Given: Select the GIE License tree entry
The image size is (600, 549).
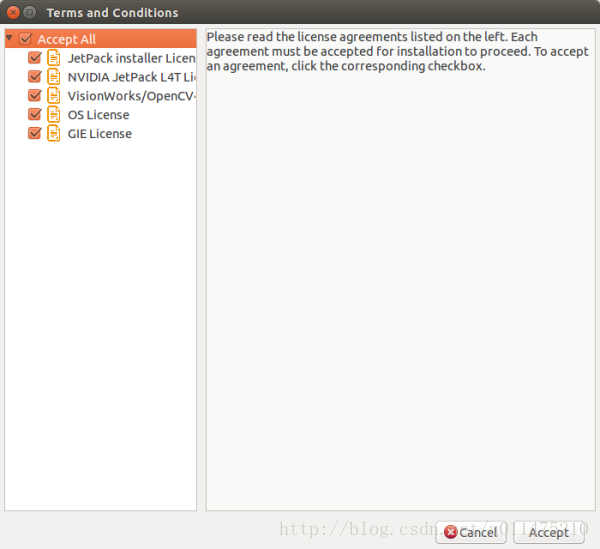Looking at the screenshot, I should [99, 134].
